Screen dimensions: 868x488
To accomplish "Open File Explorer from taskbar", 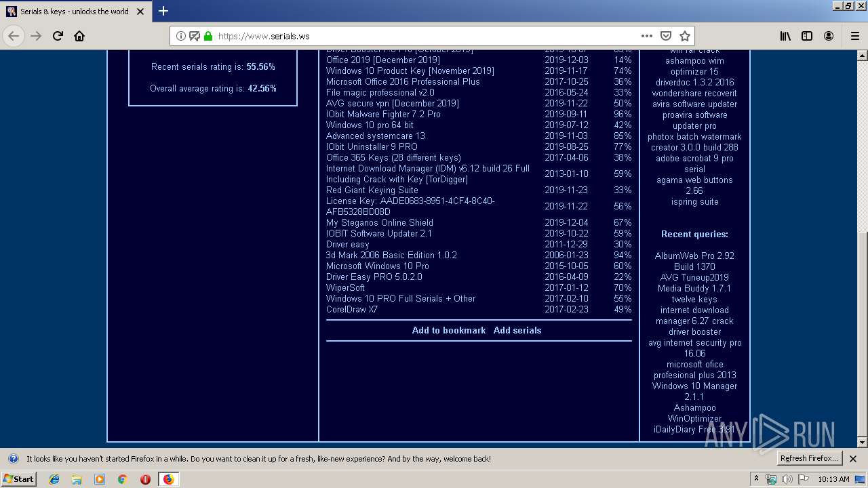I will click(x=77, y=479).
